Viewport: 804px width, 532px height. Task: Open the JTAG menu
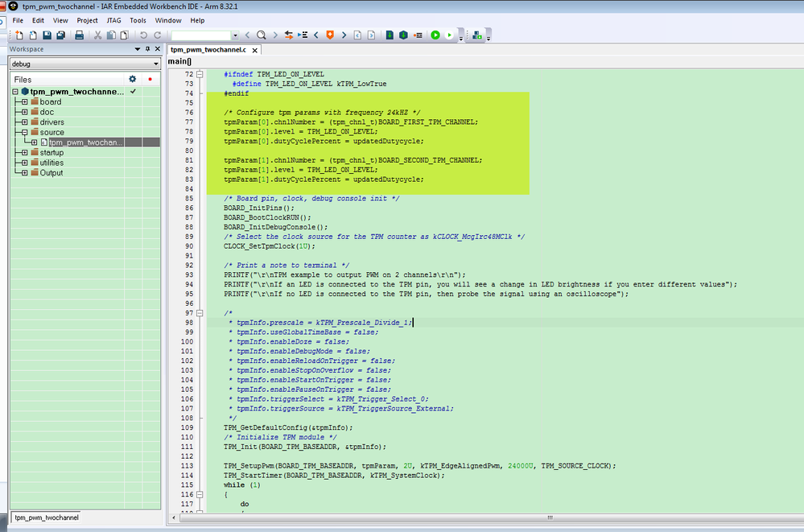coord(113,20)
